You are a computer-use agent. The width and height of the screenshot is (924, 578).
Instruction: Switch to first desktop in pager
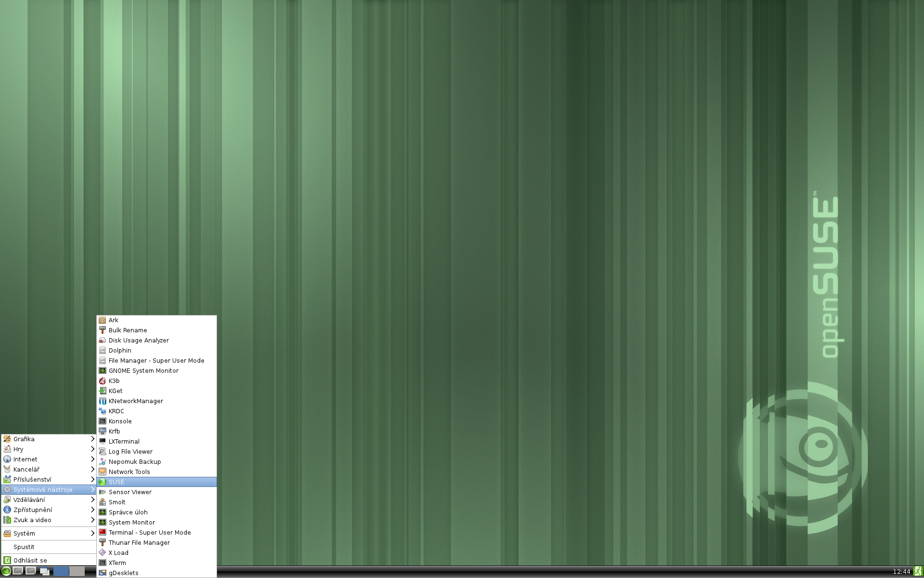pyautogui.click(x=61, y=571)
